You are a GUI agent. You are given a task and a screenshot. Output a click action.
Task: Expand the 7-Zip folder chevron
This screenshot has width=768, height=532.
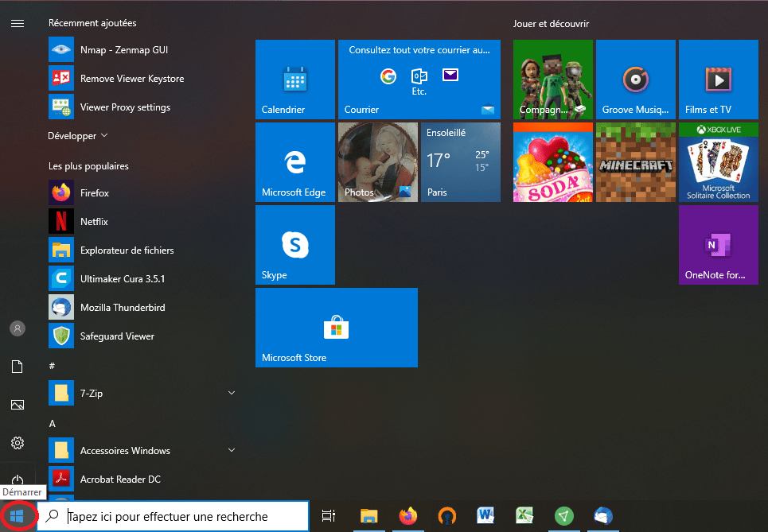click(232, 393)
